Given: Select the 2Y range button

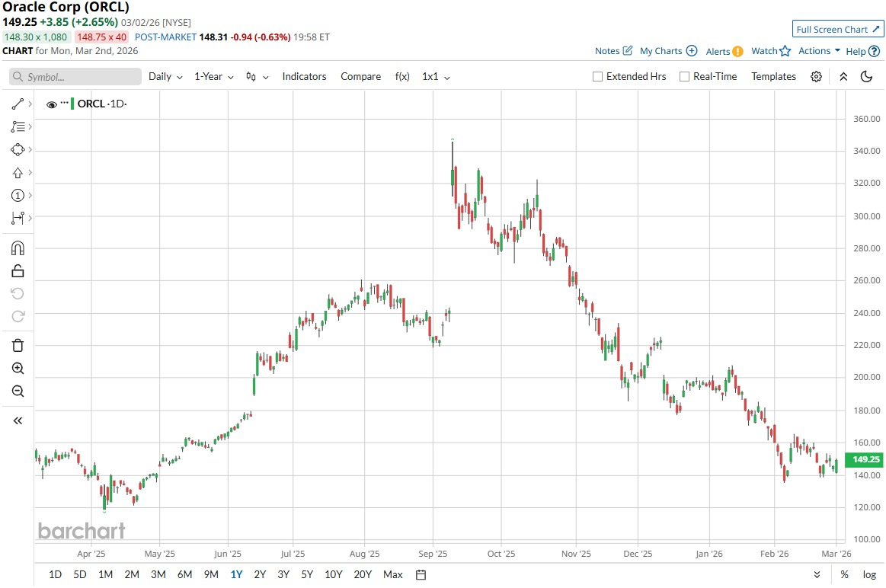Looking at the screenshot, I should (260, 575).
